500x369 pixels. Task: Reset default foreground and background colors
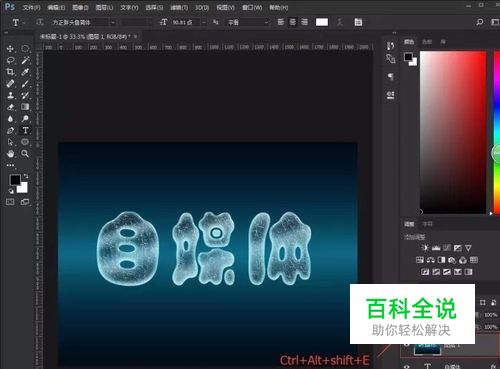(11, 191)
